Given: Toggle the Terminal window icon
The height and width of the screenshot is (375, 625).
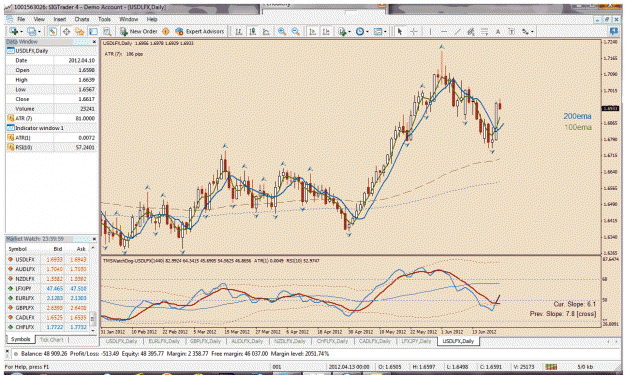Looking at the screenshot, I should 93,31.
